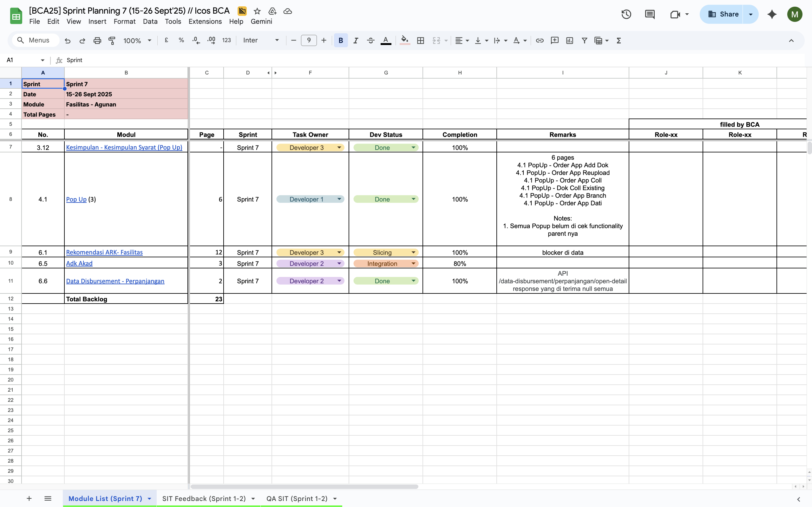The width and height of the screenshot is (812, 507).
Task: Open the Inter font family dropdown
Action: 261,41
